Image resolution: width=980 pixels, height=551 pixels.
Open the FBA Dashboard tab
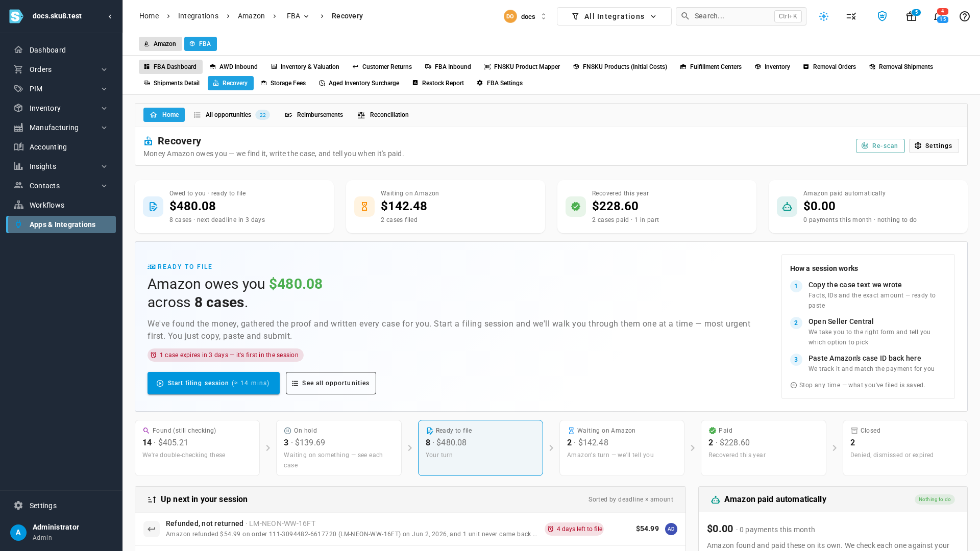click(170, 67)
